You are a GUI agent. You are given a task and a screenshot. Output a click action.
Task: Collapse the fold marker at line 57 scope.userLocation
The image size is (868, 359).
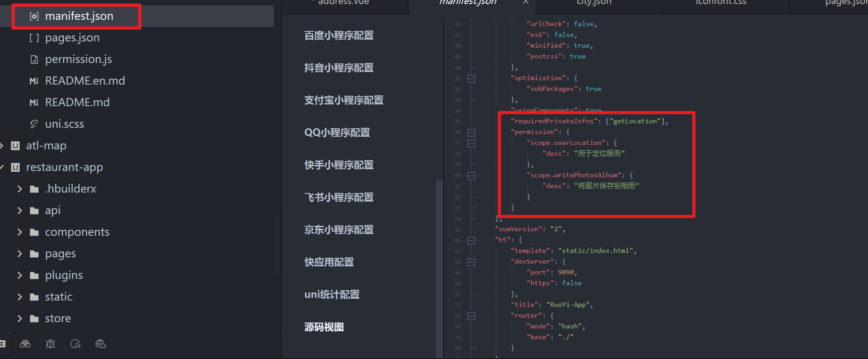point(471,143)
